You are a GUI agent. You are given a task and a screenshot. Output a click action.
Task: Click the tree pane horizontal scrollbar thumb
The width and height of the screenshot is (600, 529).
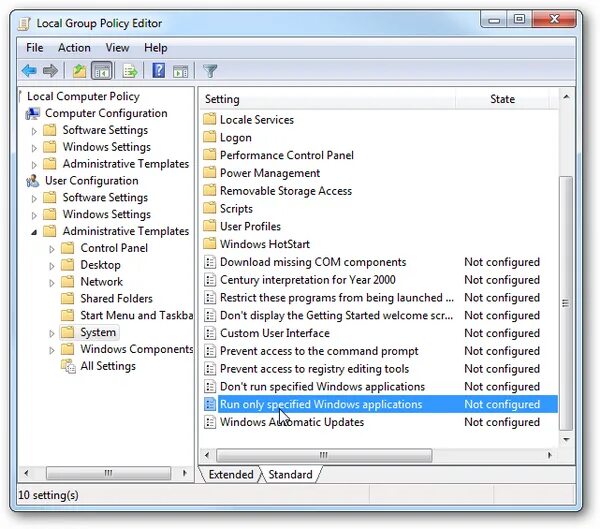pos(108,473)
